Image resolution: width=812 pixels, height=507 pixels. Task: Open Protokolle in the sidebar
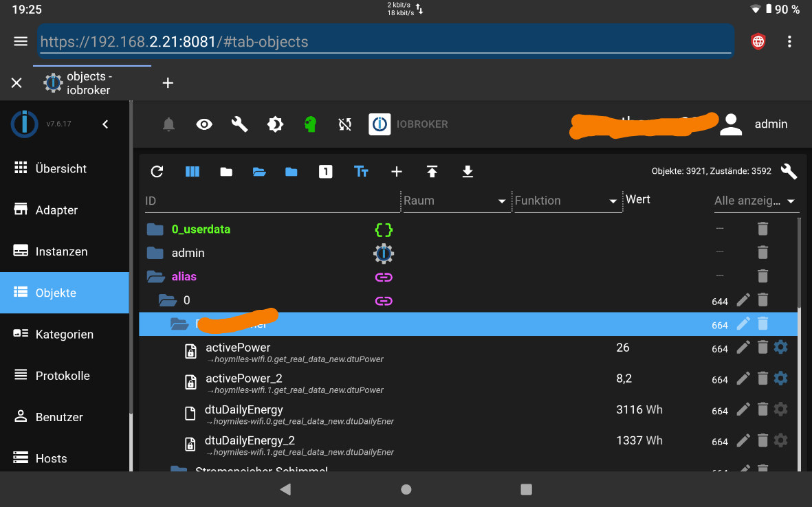point(64,376)
